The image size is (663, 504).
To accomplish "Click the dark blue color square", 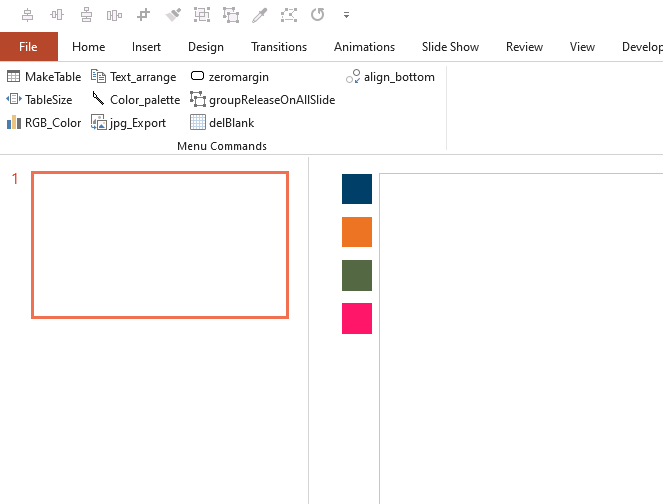I will click(357, 189).
